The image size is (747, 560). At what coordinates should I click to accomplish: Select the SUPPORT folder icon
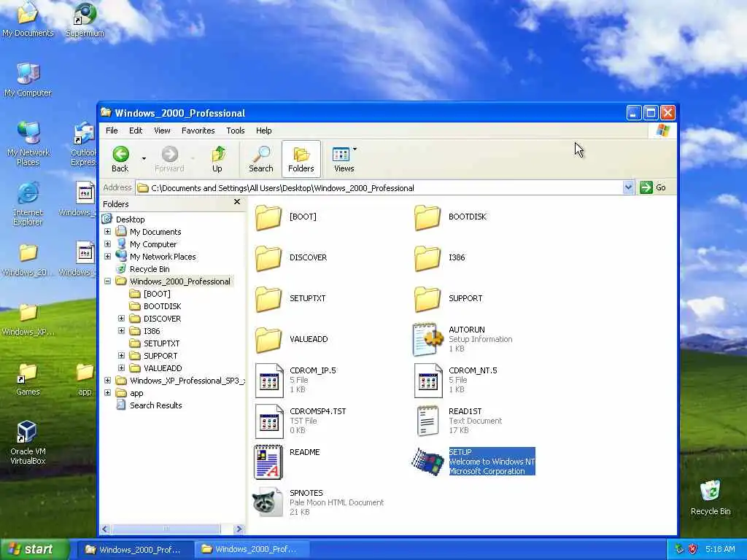(x=427, y=300)
